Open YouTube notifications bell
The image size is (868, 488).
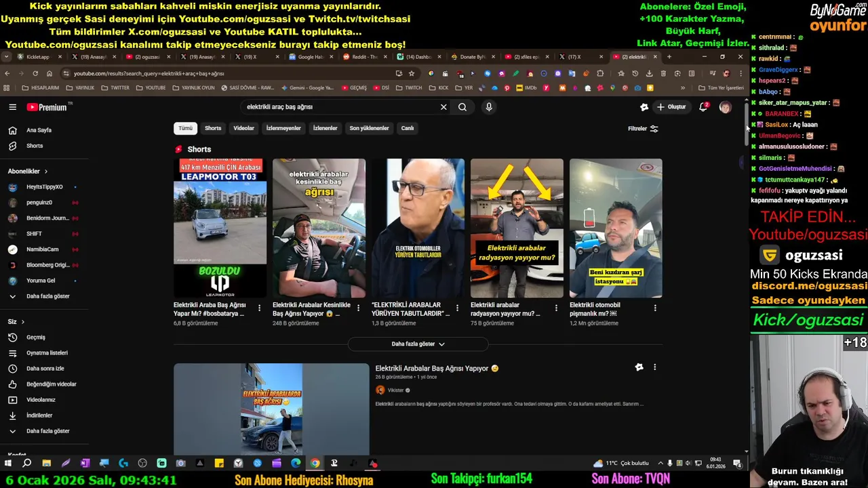tap(703, 107)
